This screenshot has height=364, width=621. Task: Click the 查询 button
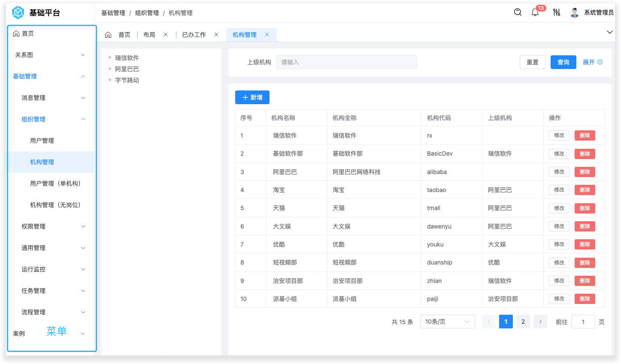click(563, 62)
